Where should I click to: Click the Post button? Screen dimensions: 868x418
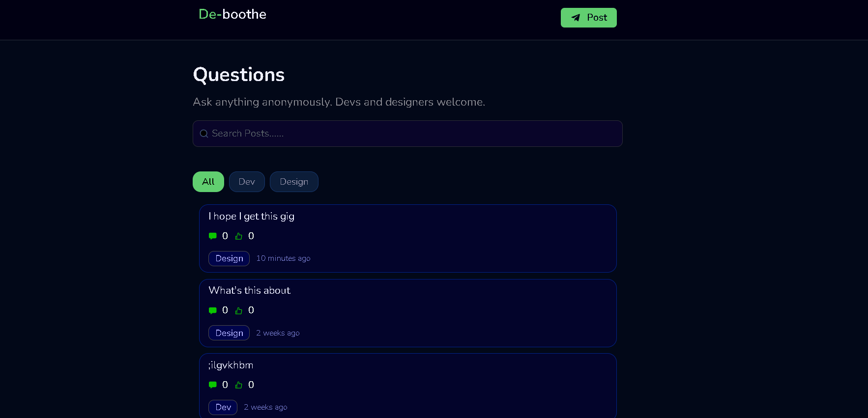coord(588,18)
